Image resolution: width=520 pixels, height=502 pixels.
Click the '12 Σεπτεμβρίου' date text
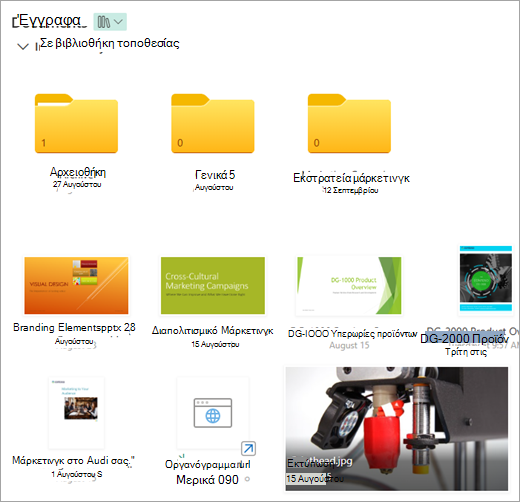pyautogui.click(x=351, y=190)
